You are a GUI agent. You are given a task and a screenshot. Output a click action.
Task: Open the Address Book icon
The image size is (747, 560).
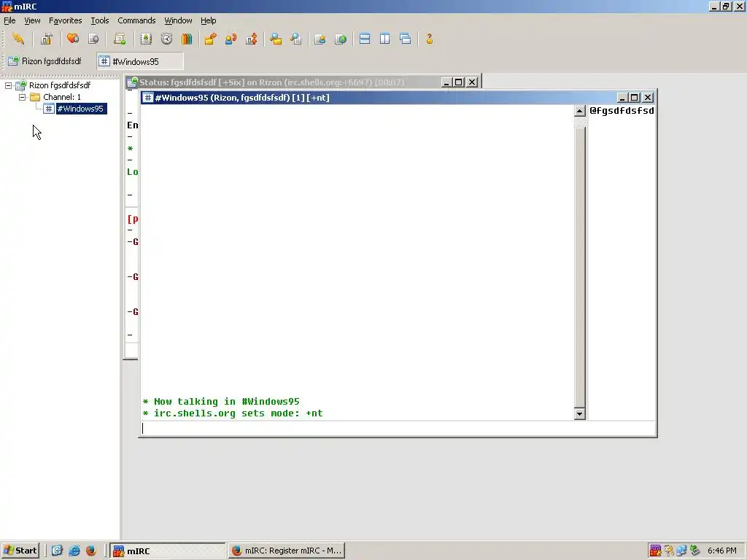146,39
